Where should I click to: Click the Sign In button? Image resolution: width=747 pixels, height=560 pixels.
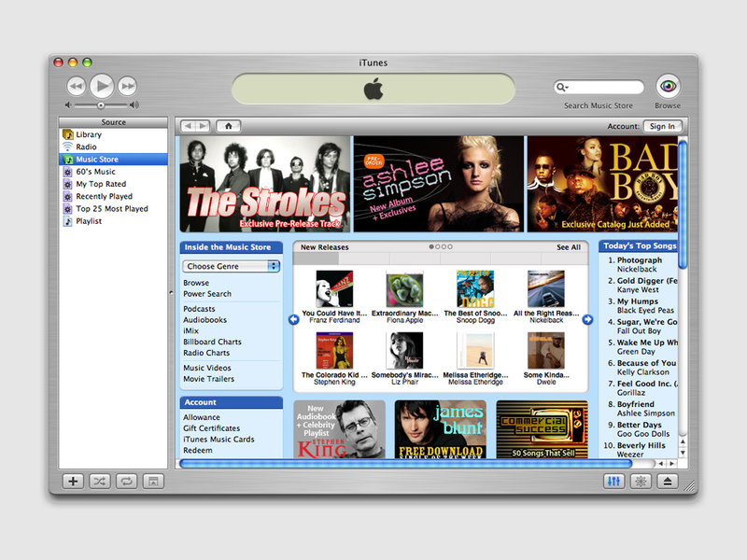click(662, 126)
